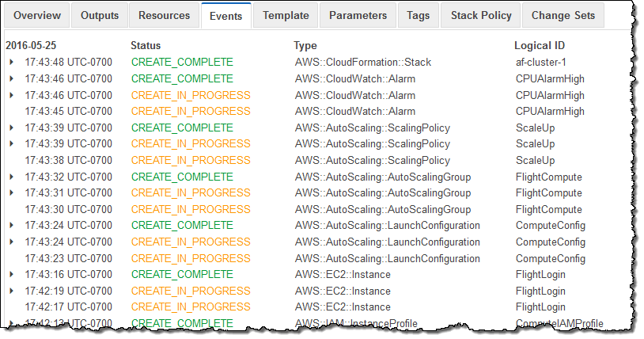This screenshot has width=644, height=339.
Task: Go to the Resources tab
Action: [164, 15]
